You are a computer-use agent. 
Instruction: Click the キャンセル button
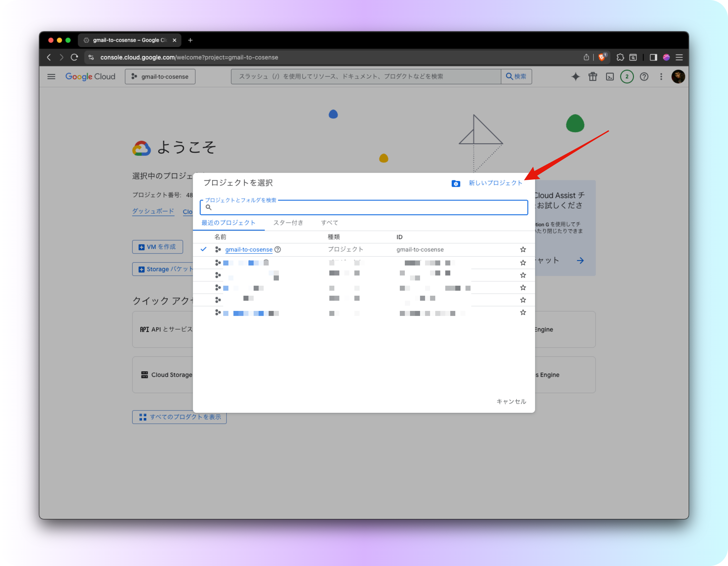(x=511, y=401)
